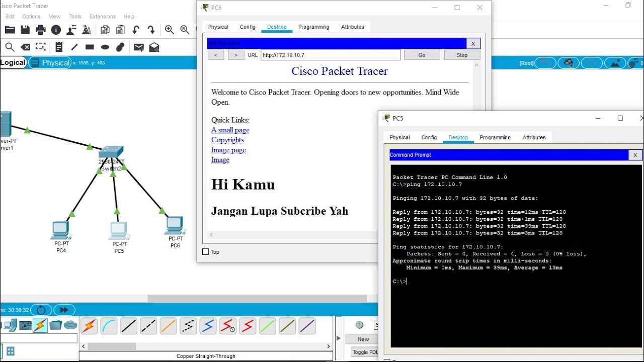Open the Attributes tab in PC5 window
644x362 pixels.
coord(534,138)
